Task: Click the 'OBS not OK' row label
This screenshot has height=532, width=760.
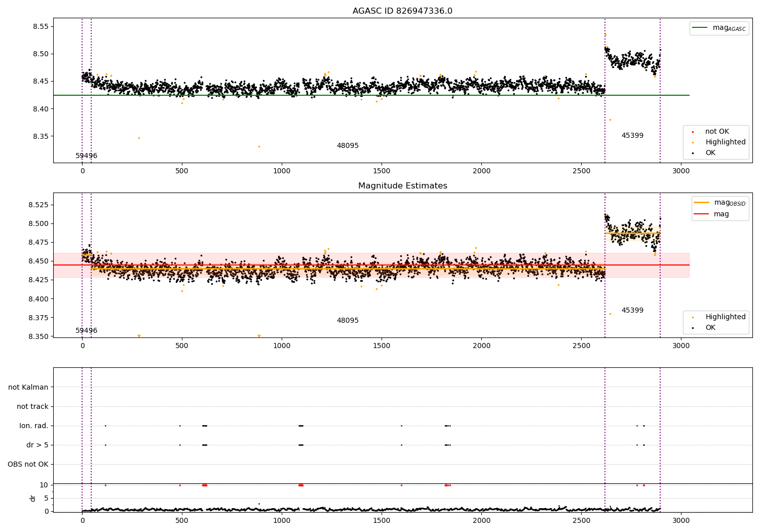Action: (x=28, y=464)
